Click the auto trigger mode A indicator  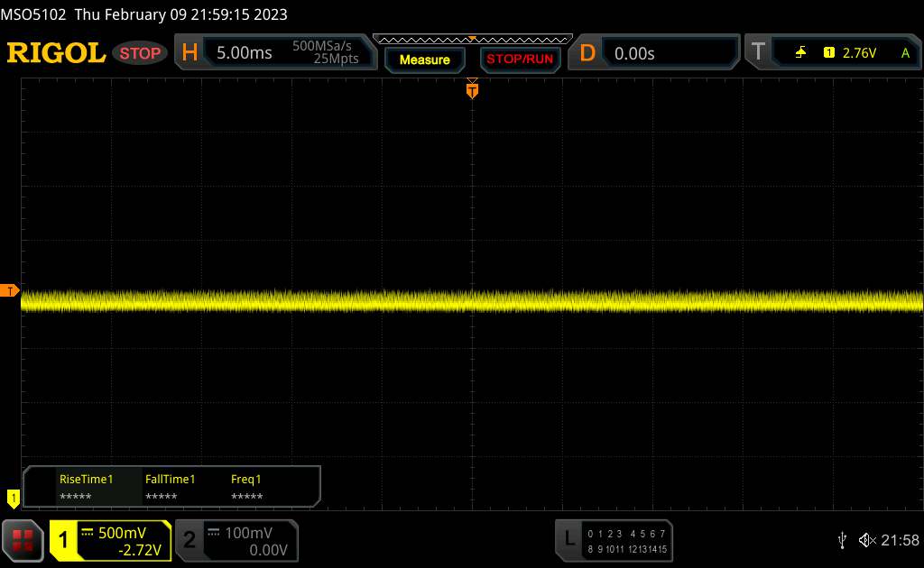point(905,53)
